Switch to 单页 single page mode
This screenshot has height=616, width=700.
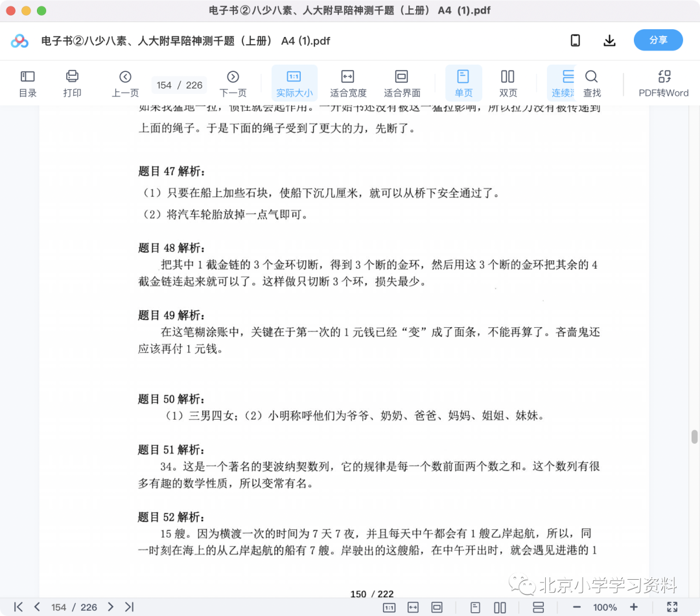click(463, 84)
